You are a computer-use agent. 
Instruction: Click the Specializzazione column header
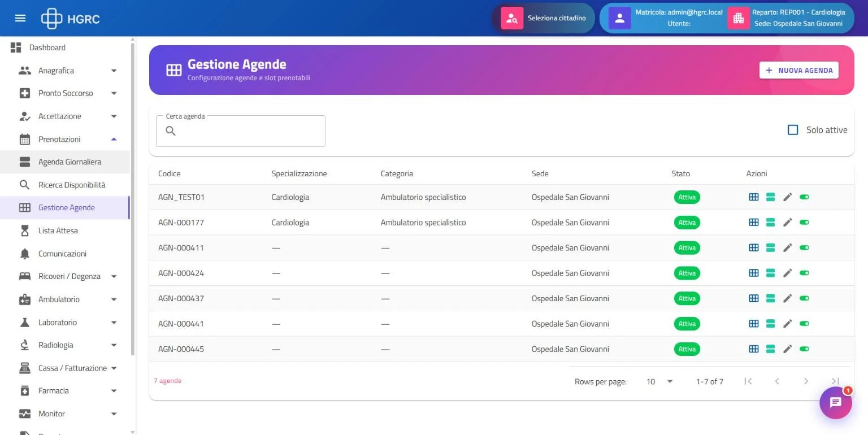coord(299,173)
